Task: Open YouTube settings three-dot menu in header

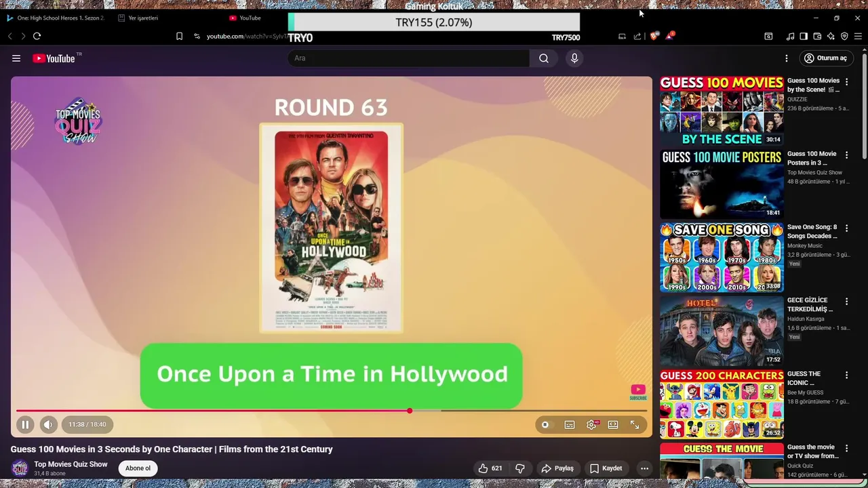Action: coord(787,58)
